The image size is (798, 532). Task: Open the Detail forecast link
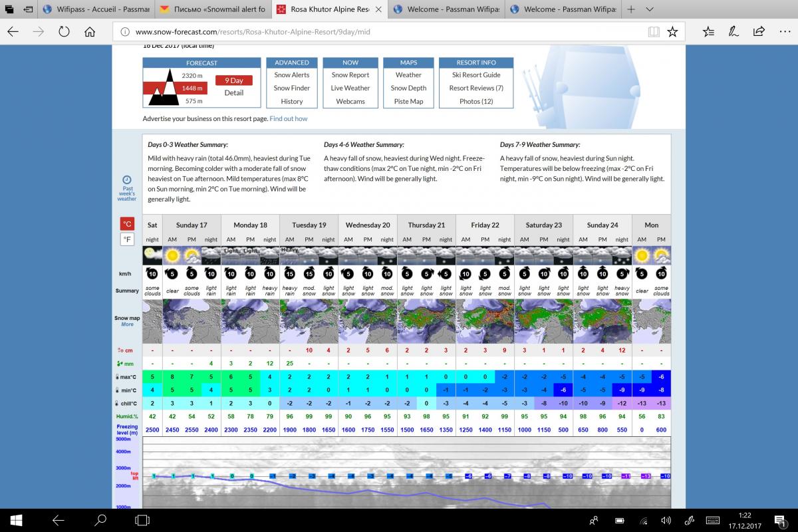(234, 92)
